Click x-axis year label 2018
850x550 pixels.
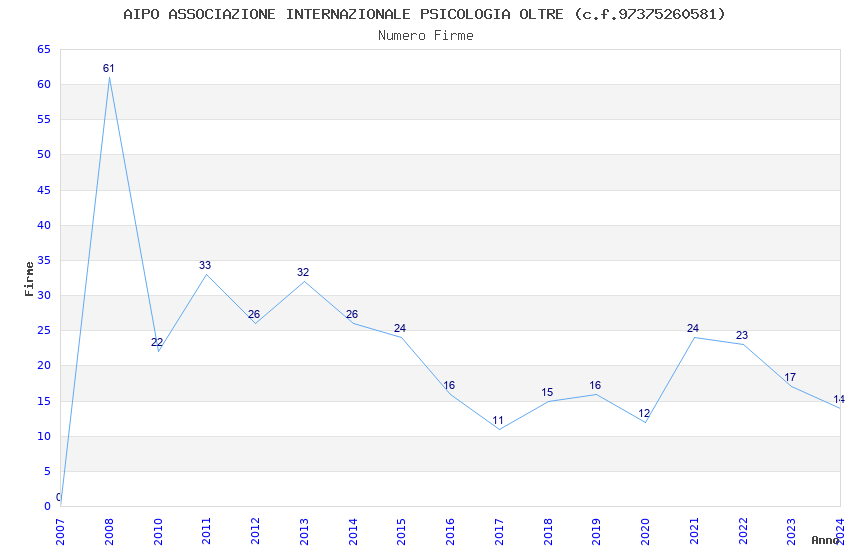point(548,532)
